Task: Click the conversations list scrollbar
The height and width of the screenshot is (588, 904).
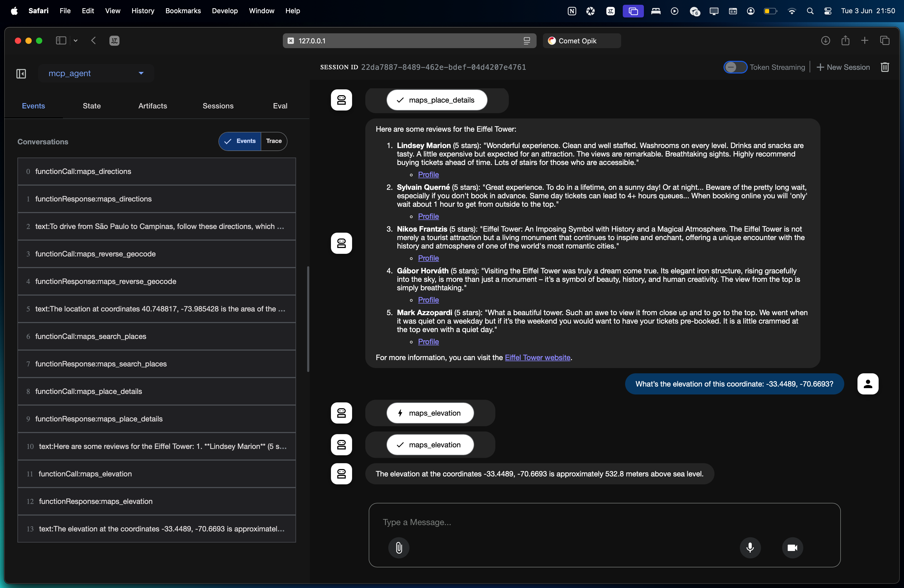Action: tap(308, 319)
